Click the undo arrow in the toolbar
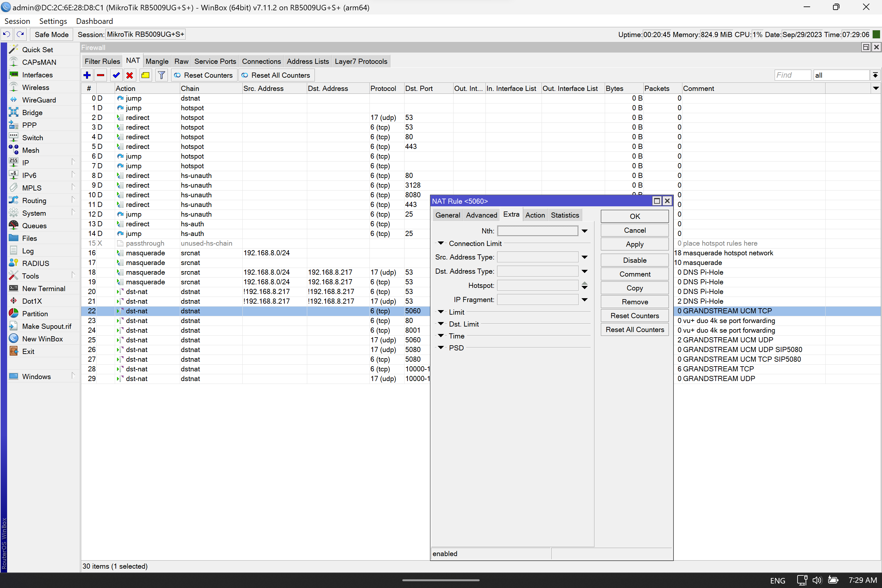The width and height of the screenshot is (882, 588). tap(6, 34)
